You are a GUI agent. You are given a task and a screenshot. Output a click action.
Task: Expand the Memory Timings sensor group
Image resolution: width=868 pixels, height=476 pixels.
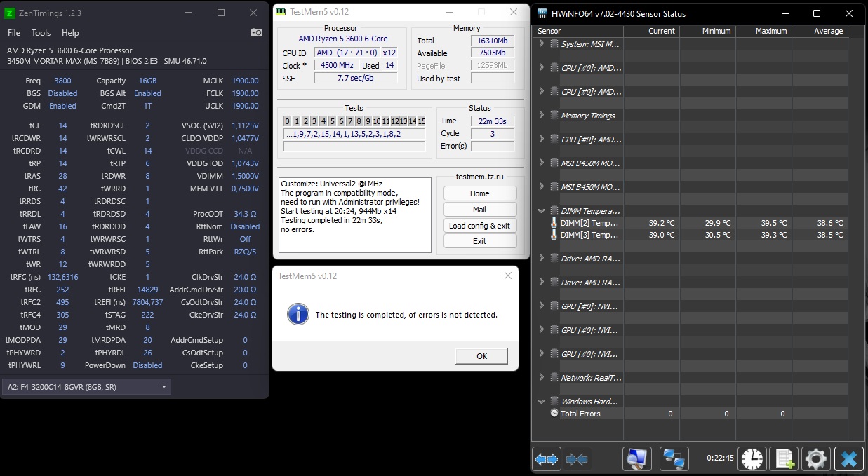click(x=541, y=116)
